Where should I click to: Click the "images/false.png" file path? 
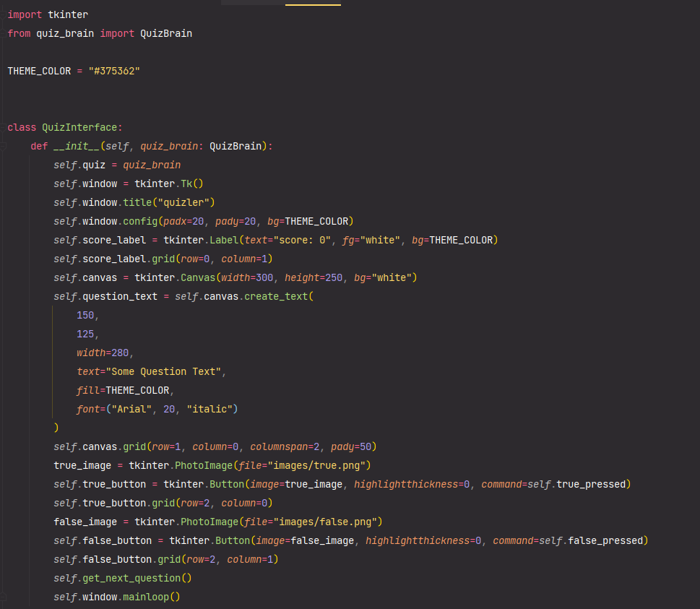(325, 522)
